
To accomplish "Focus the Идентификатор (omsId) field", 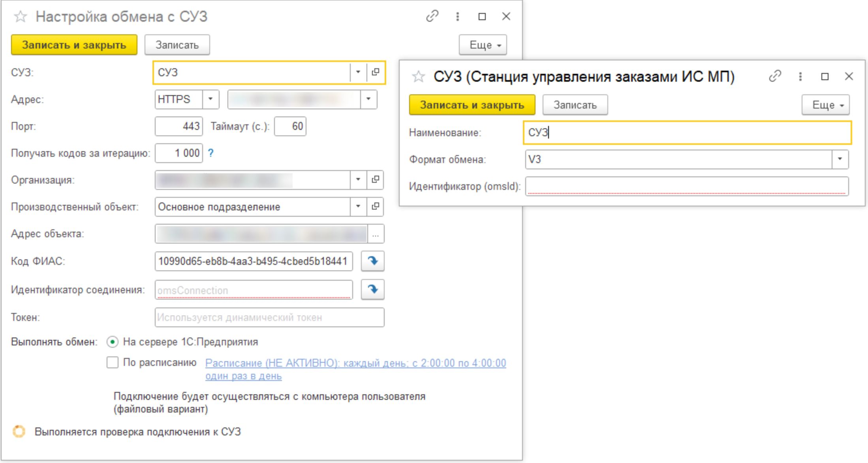I will coord(687,186).
